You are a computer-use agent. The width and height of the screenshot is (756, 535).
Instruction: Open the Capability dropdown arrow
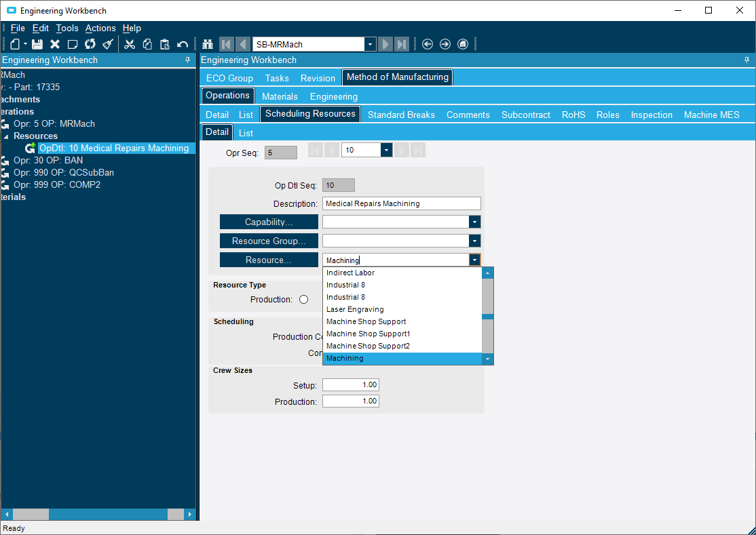[475, 222]
